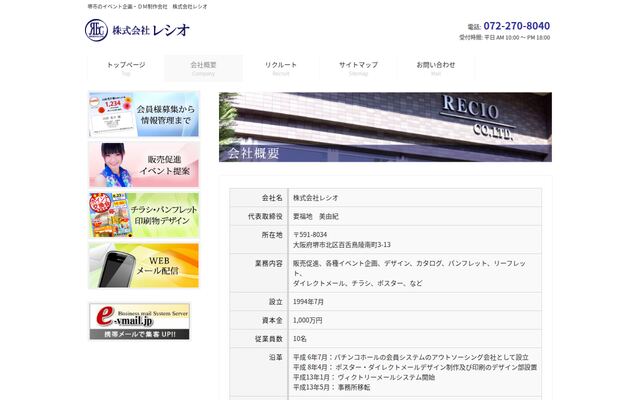Screen dimensions: 640x400
Task: Click the 株式会社レシオ logo text
Action: coord(151,30)
